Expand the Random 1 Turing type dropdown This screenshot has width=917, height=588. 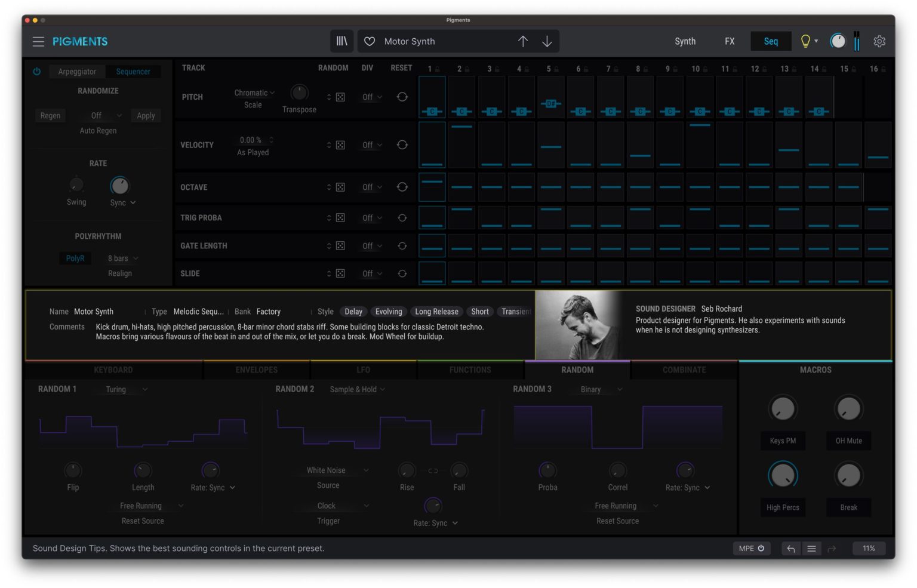[126, 389]
